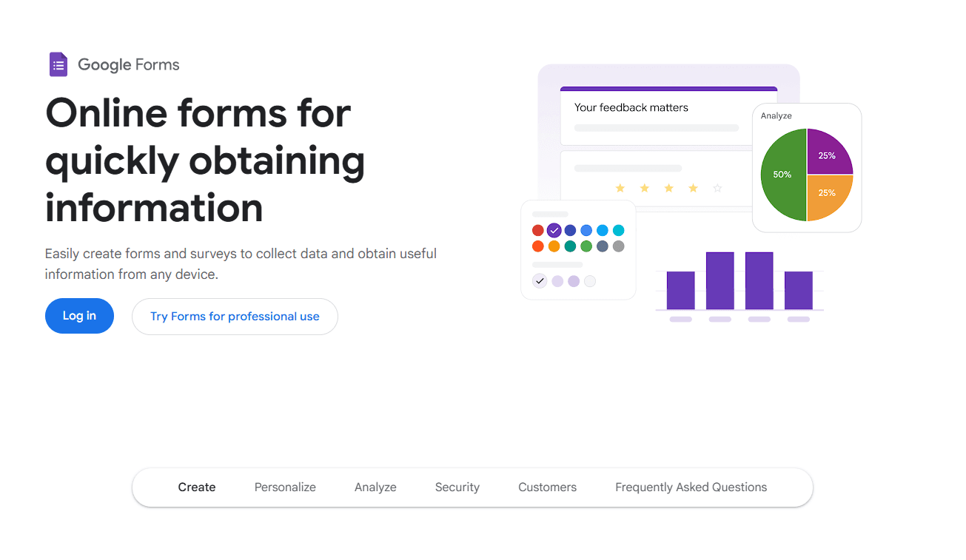Viewport: 966px width, 560px height.
Task: Click the unfilled fifth star
Action: click(717, 188)
